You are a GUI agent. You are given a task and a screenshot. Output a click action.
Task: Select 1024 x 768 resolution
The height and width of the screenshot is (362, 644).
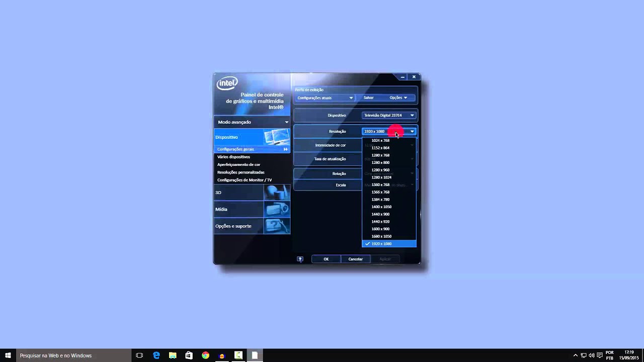point(389,140)
